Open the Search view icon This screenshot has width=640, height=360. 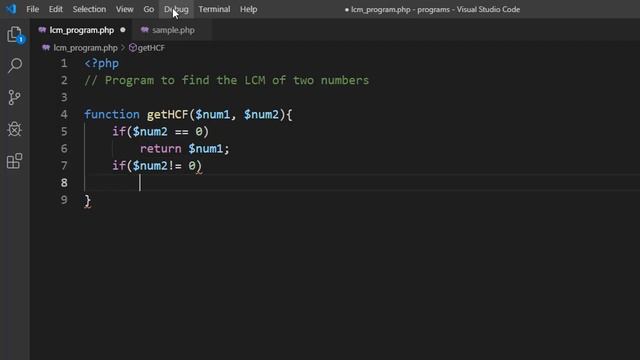15,65
